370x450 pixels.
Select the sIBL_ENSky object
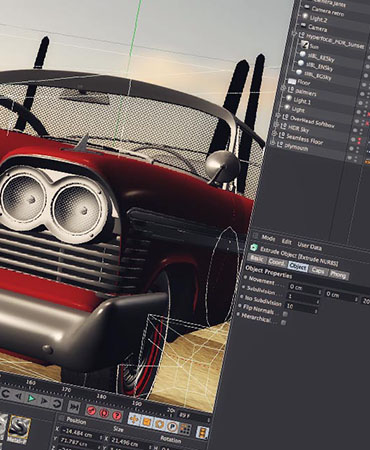320,66
